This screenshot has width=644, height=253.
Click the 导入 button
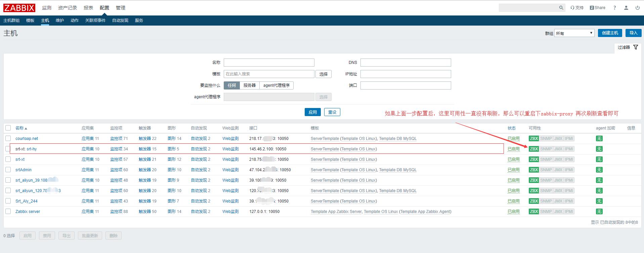633,33
